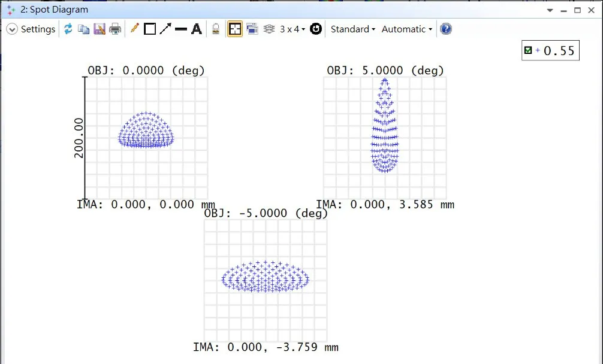The height and width of the screenshot is (364, 603).
Task: Click the Refresh/update icon
Action: 68,29
